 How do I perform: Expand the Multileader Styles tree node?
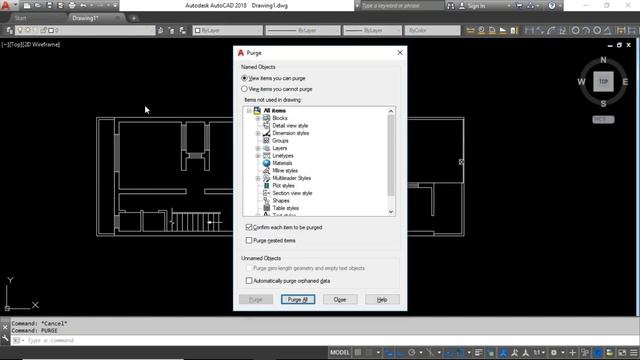pos(258,178)
